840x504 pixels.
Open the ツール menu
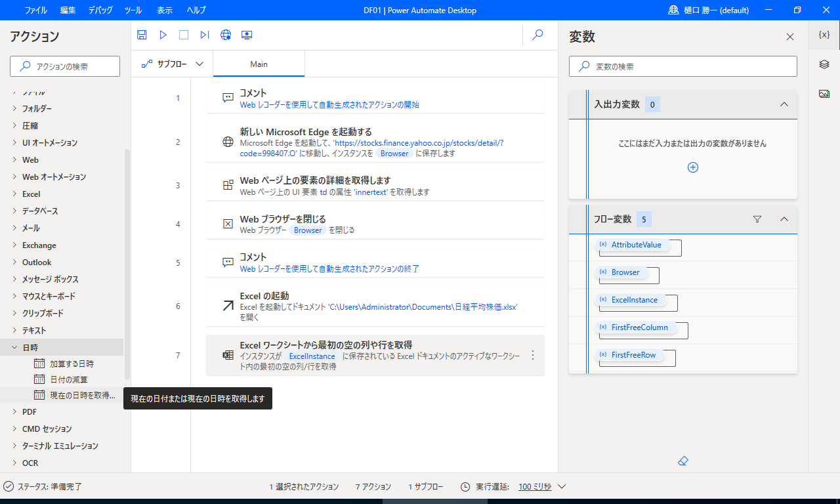[133, 10]
